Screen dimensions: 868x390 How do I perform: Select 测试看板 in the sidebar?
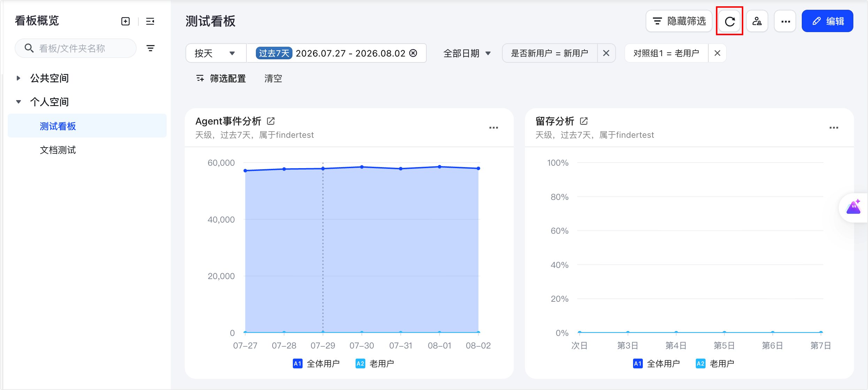(87, 126)
